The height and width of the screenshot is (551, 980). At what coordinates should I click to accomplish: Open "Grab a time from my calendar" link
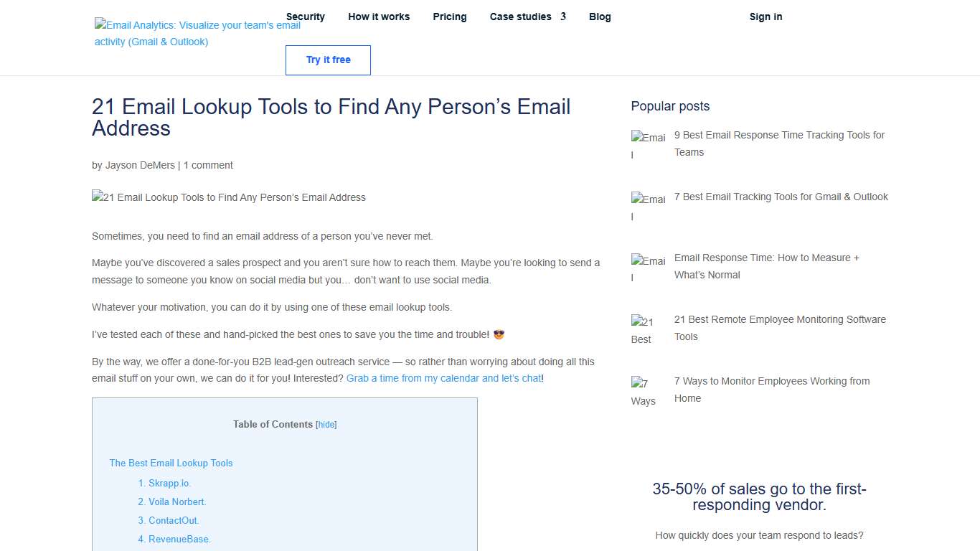(x=443, y=378)
